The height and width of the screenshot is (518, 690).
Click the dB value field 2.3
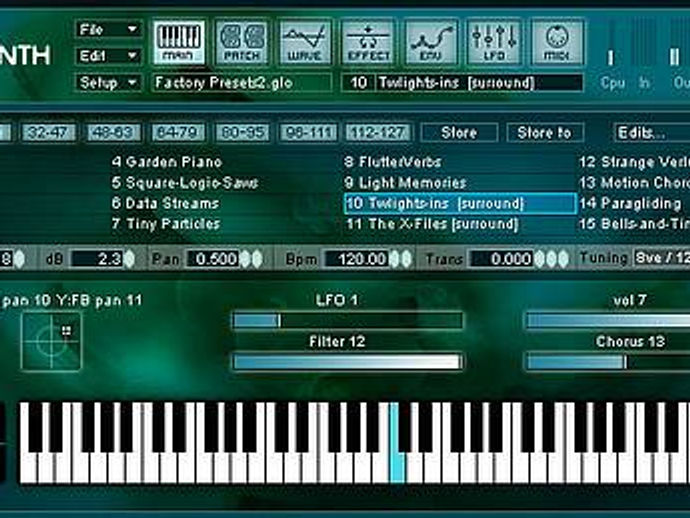[x=97, y=259]
